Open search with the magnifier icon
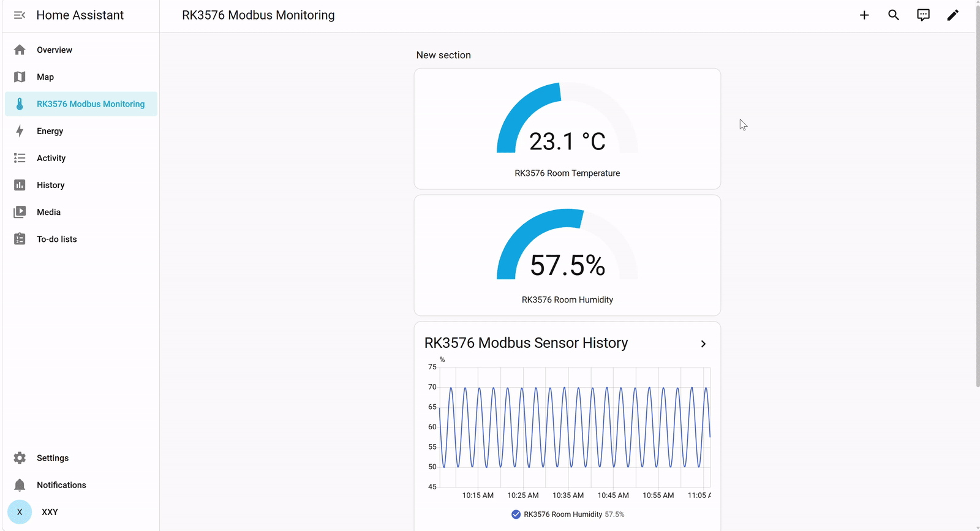This screenshot has width=980, height=531. pos(894,15)
